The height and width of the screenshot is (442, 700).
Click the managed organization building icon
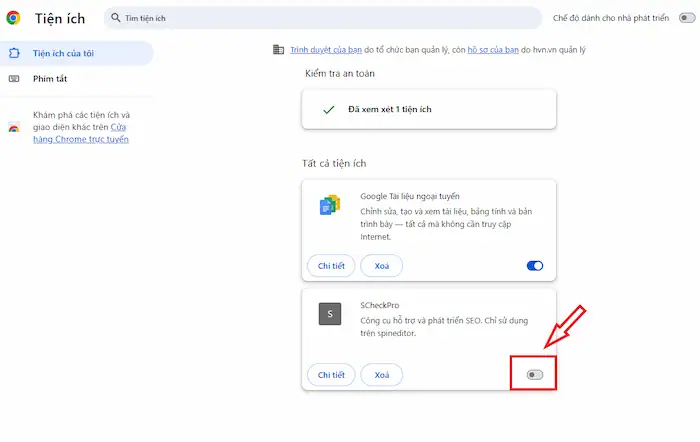(279, 50)
